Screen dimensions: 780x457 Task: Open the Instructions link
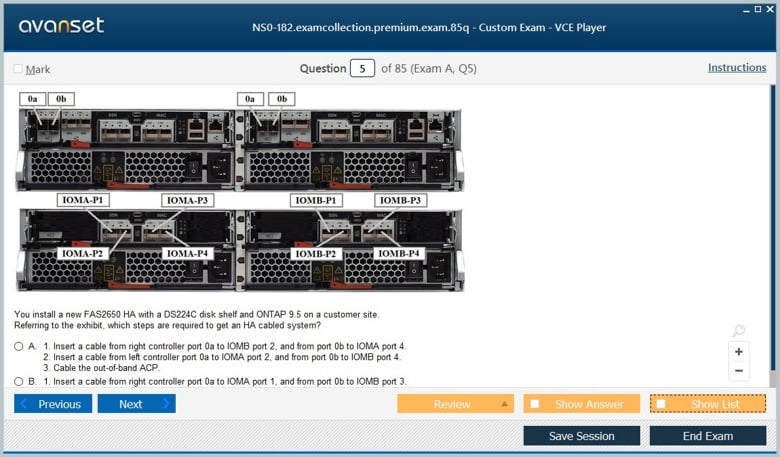pos(737,68)
